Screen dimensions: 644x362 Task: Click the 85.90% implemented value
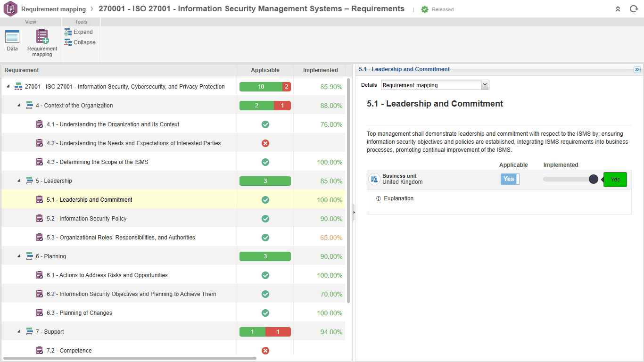pos(331,87)
